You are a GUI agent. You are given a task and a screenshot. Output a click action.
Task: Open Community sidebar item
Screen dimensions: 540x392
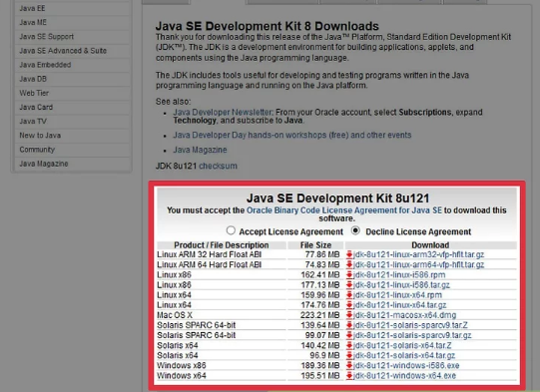coord(37,150)
